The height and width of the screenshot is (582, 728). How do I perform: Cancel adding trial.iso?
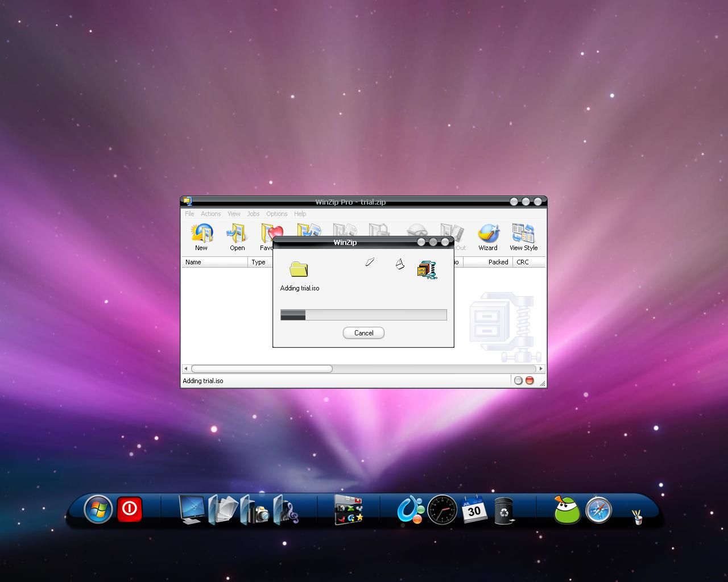click(x=363, y=333)
